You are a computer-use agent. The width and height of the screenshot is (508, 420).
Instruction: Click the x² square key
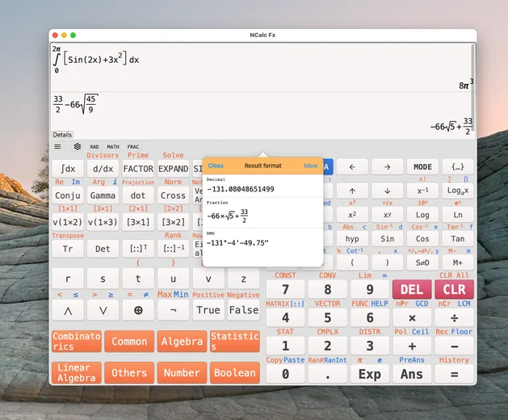352,215
